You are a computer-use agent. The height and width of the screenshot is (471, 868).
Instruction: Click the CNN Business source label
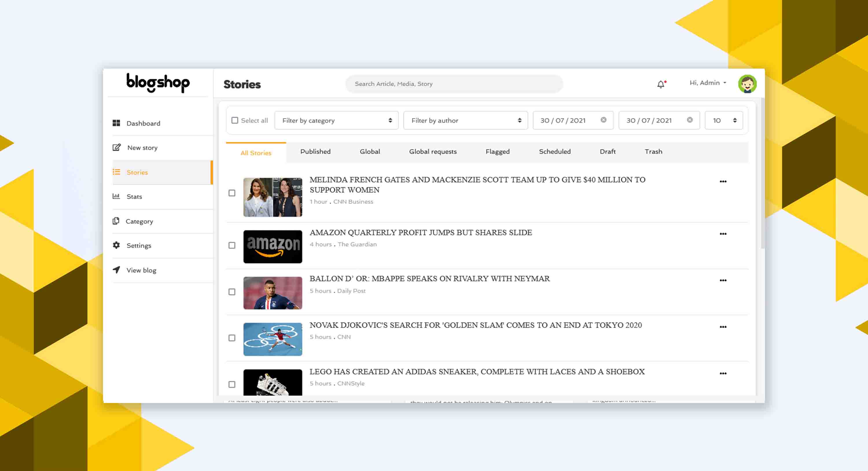[x=353, y=201]
